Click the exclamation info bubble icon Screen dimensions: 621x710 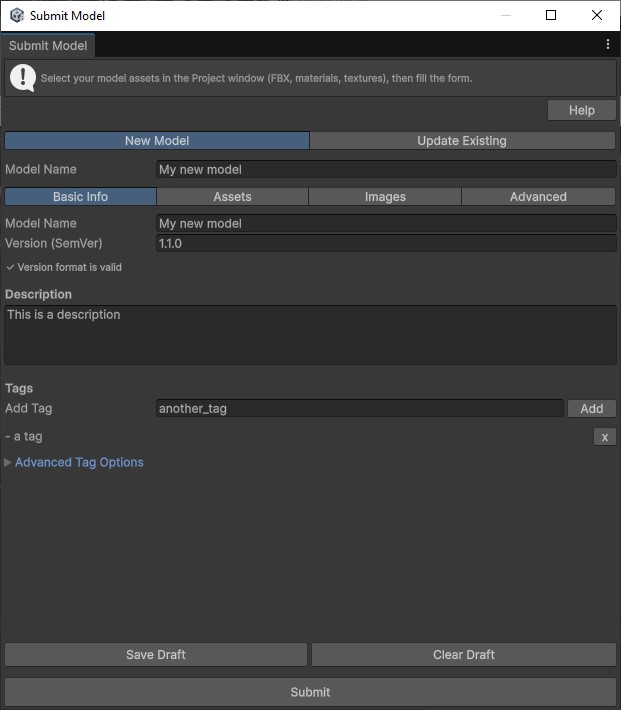click(23, 78)
